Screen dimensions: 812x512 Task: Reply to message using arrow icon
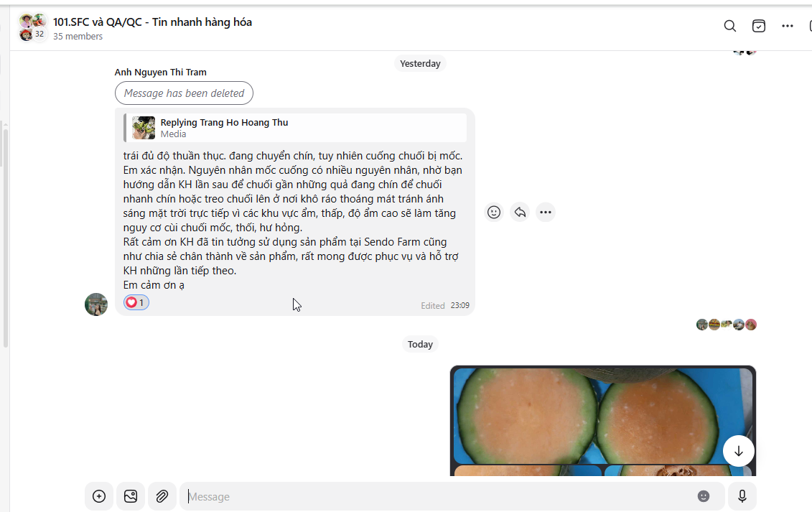[x=520, y=212]
